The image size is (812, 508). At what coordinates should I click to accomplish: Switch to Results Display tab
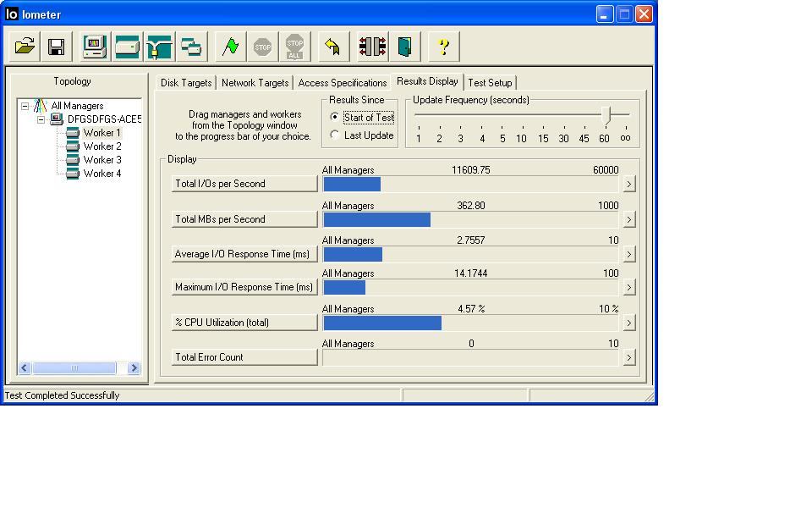coord(427,81)
